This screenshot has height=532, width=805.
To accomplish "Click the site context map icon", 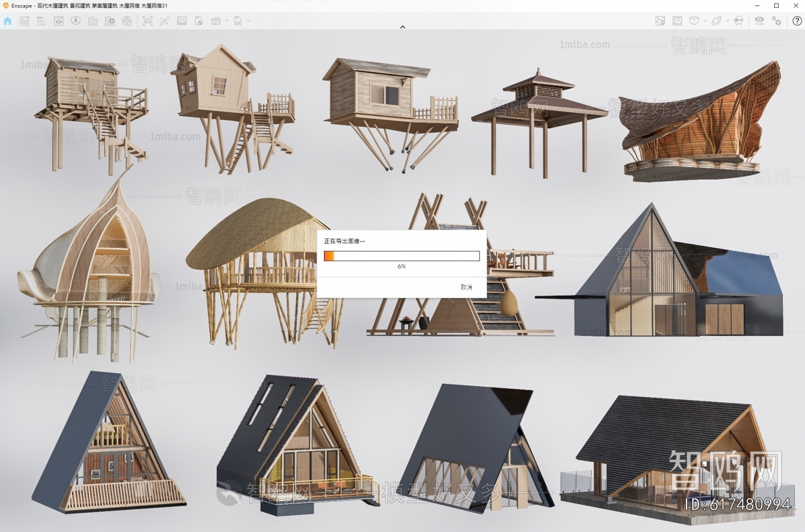I will 660,21.
